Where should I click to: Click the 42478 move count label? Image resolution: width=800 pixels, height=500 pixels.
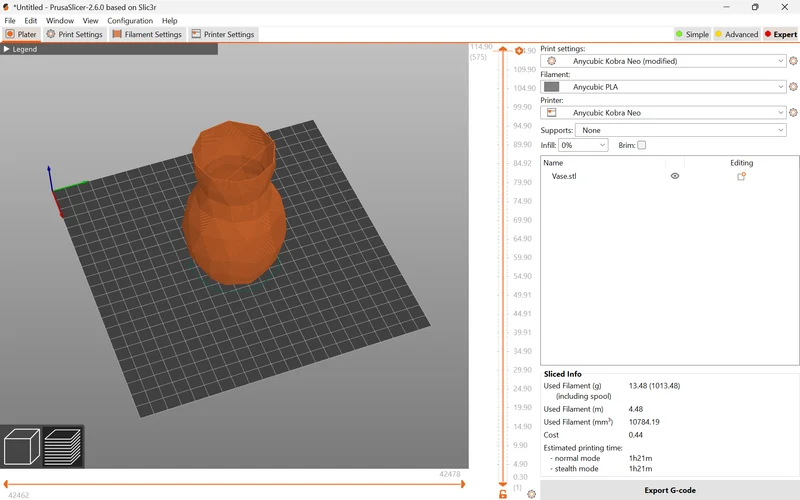[449, 474]
